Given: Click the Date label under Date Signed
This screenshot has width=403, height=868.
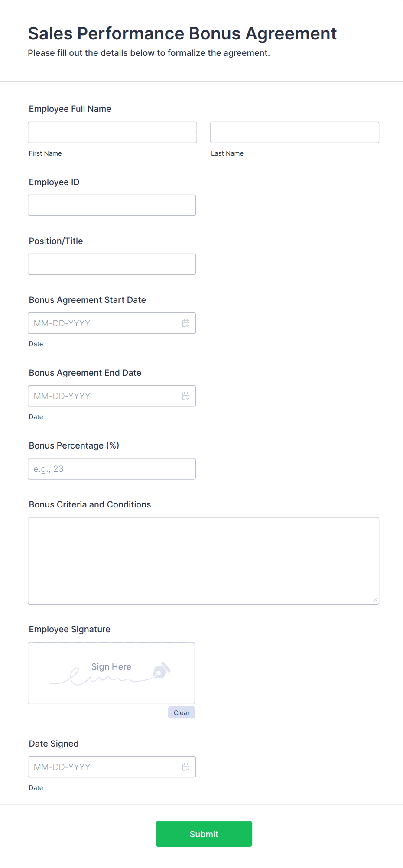Looking at the screenshot, I should [36, 787].
